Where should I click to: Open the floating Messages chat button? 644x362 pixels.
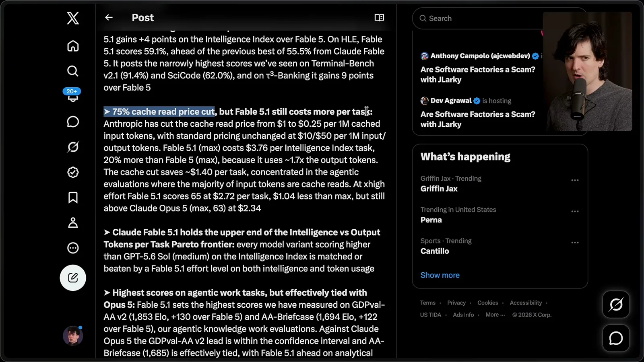coord(616,338)
